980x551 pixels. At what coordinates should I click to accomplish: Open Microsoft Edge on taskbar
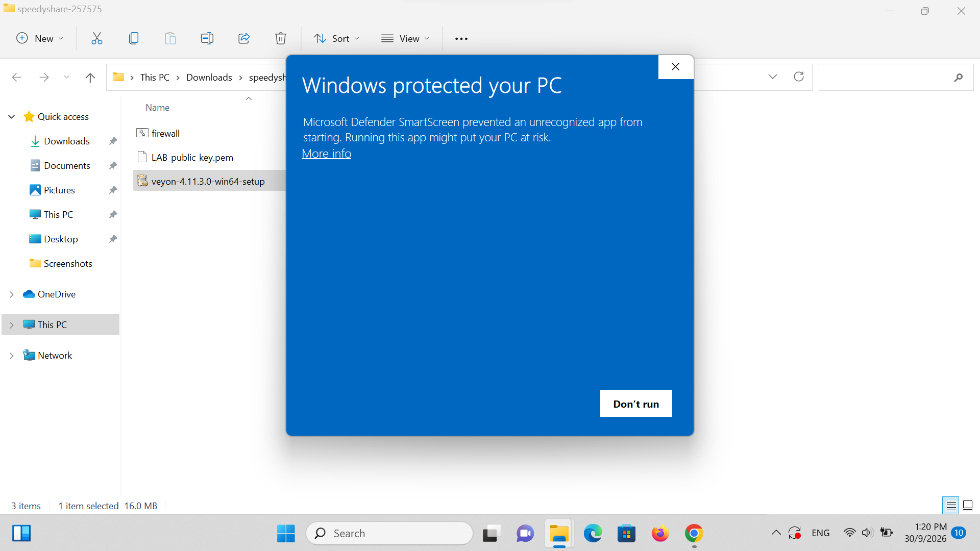click(x=593, y=534)
